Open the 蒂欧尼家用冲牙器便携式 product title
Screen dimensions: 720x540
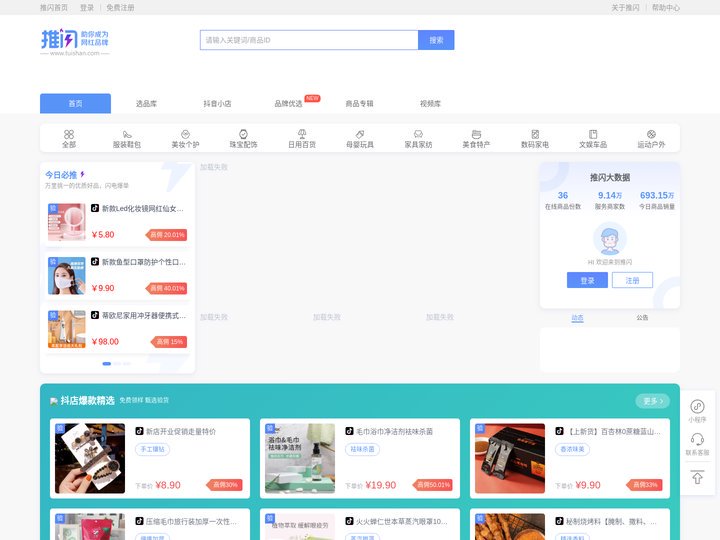(x=144, y=315)
